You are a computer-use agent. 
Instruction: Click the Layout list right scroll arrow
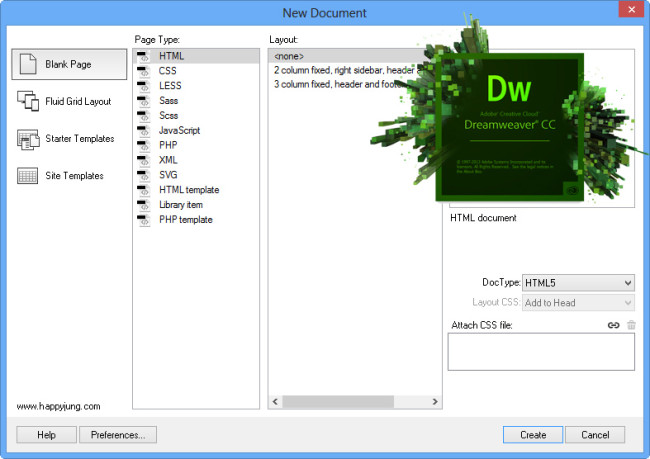point(435,401)
